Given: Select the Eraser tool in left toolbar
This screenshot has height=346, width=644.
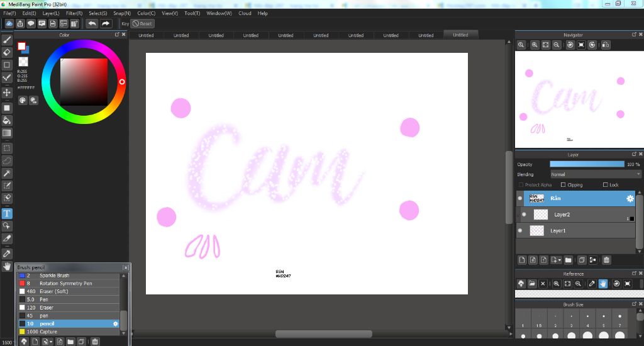Looking at the screenshot, I should click(x=7, y=52).
